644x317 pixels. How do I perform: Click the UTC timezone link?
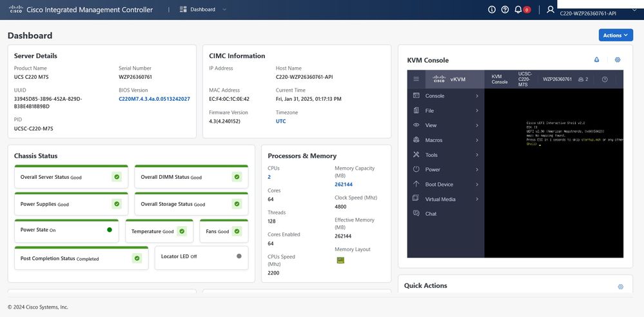click(x=281, y=121)
